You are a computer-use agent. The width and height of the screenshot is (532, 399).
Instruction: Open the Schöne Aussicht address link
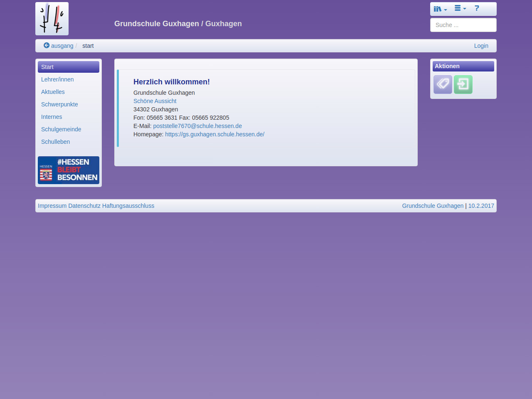[x=155, y=101]
